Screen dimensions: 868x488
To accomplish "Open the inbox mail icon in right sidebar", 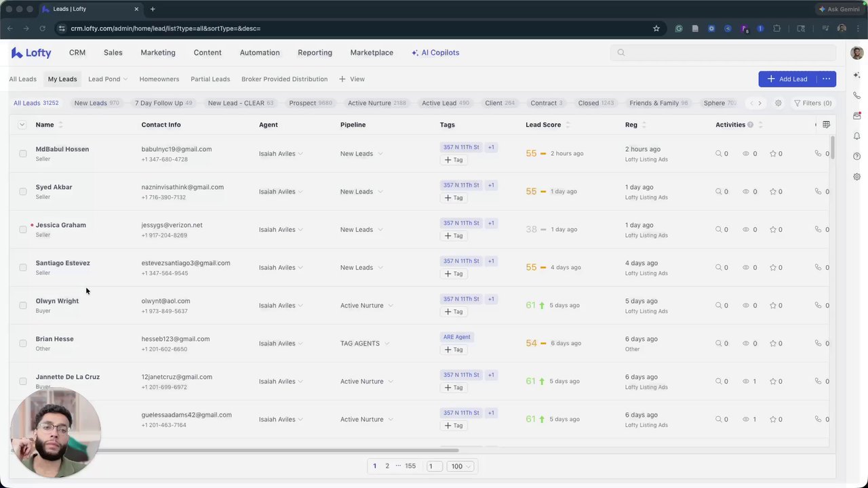I will pos(857,116).
